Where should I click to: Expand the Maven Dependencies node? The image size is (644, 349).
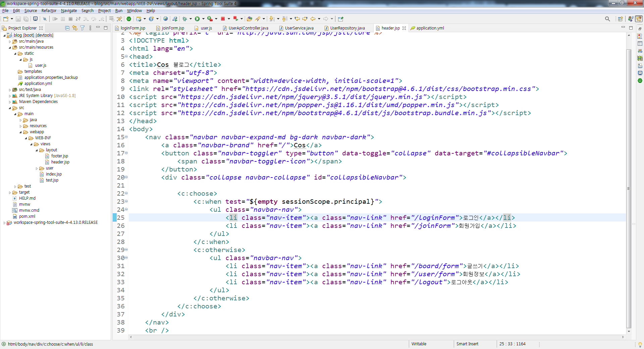tap(10, 102)
